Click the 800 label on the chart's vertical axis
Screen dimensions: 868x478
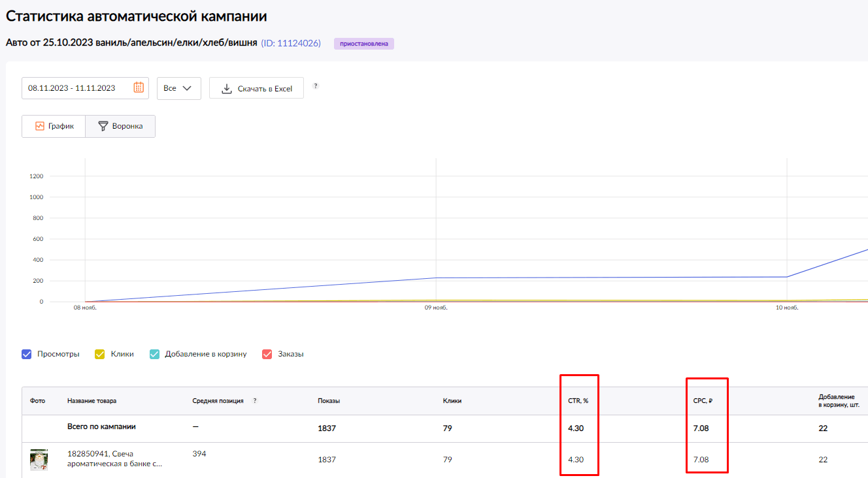(38, 218)
